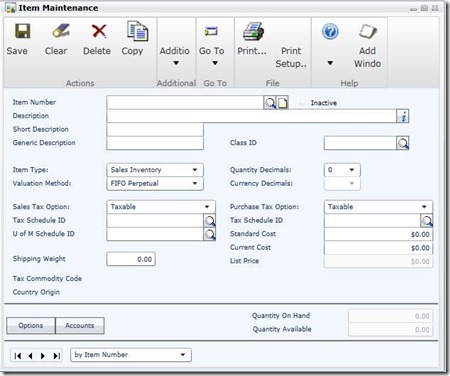This screenshot has height=376, width=450.
Task: Click the Accounts button
Action: [x=80, y=325]
